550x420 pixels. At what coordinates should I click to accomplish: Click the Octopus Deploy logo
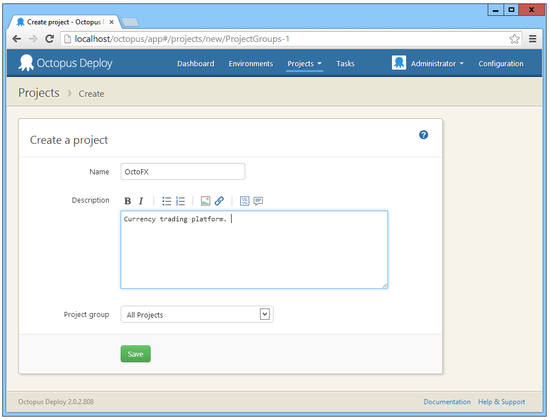point(66,63)
